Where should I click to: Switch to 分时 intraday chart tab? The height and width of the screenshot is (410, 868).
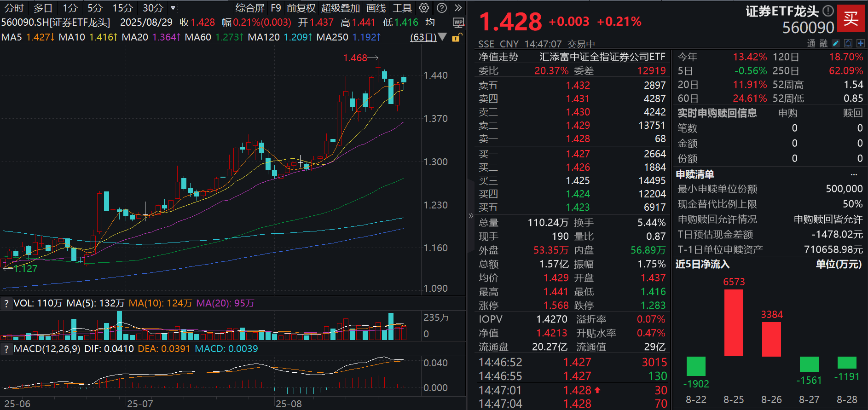tap(14, 8)
